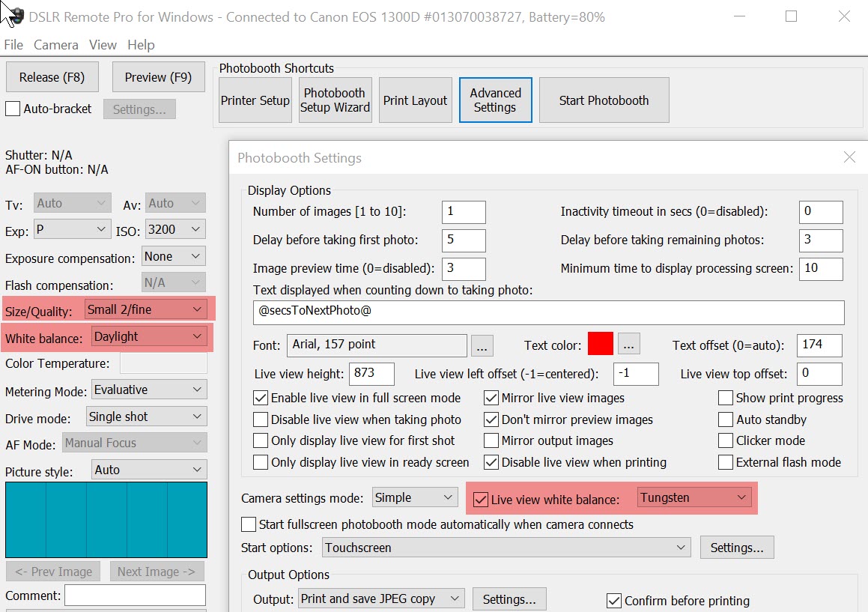The height and width of the screenshot is (612, 868).
Task: Open Printer Setup shortcut
Action: click(255, 100)
